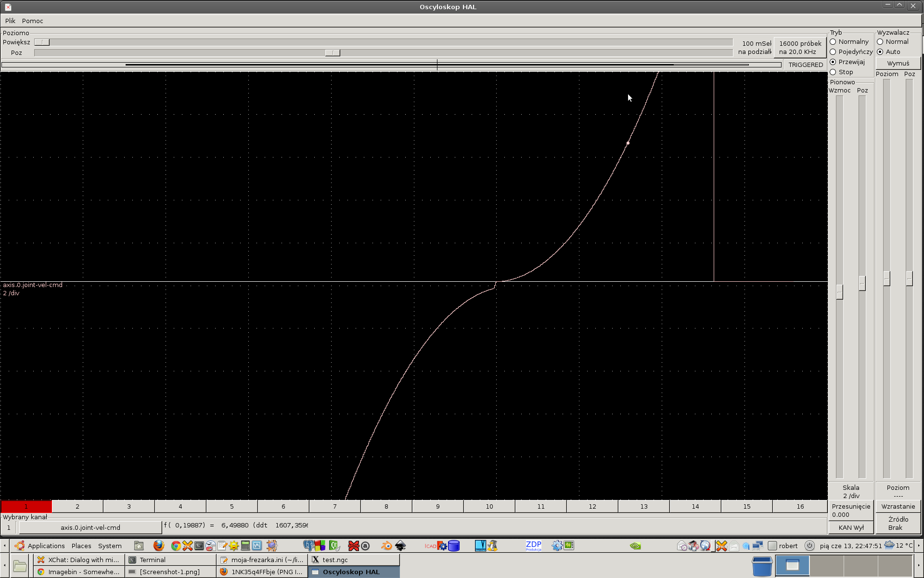
Task: Click the trigger Poziom level slider
Action: (x=887, y=278)
